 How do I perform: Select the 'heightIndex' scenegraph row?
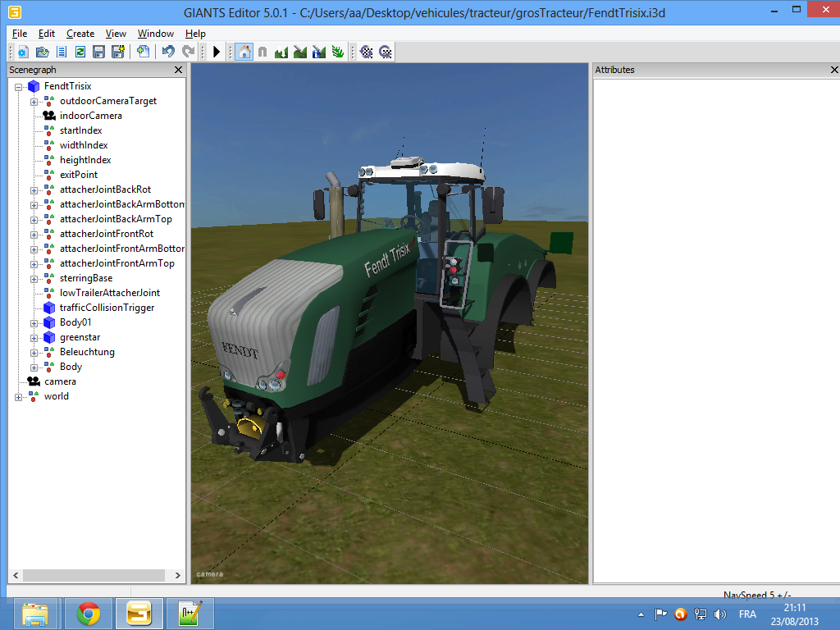coord(85,160)
